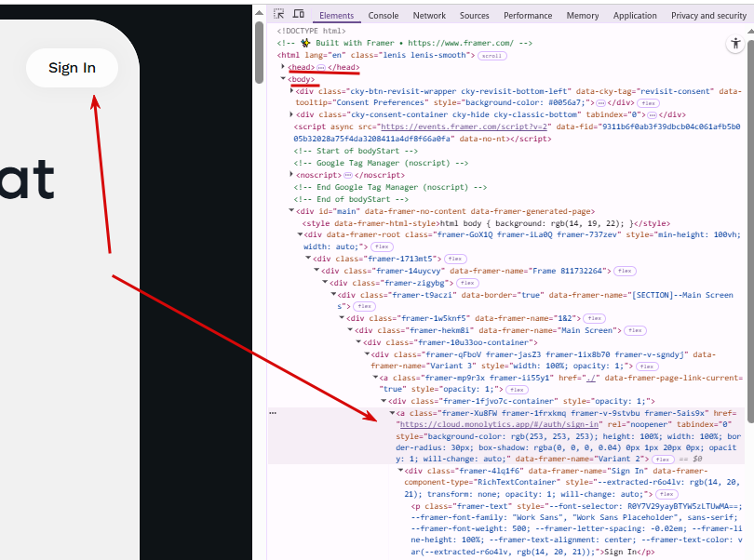
Task: Collapse the framer-zigybg div
Action: [x=325, y=282]
